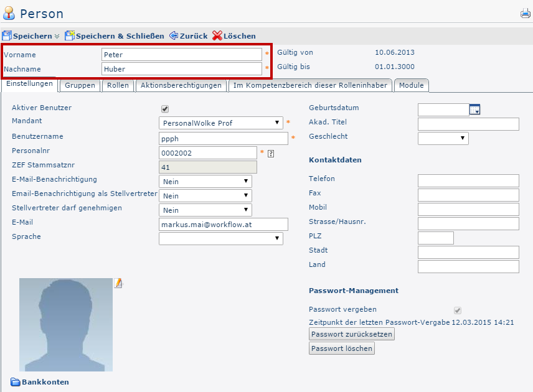Click the Gültig von date 10.06.2013
Image resolution: width=533 pixels, height=392 pixels.
coord(395,53)
